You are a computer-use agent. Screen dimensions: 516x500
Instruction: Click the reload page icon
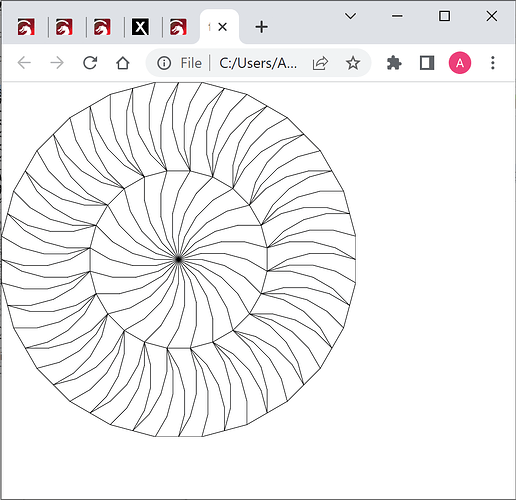[90, 63]
